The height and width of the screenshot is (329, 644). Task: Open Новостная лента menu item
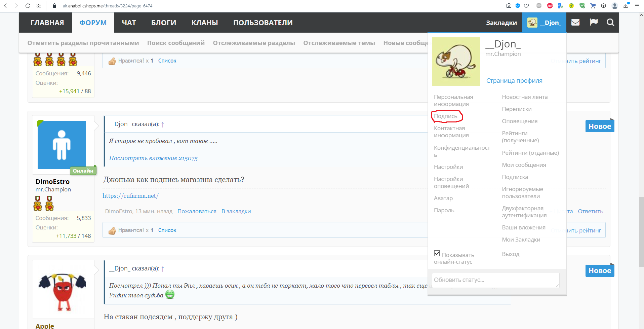[x=525, y=97]
